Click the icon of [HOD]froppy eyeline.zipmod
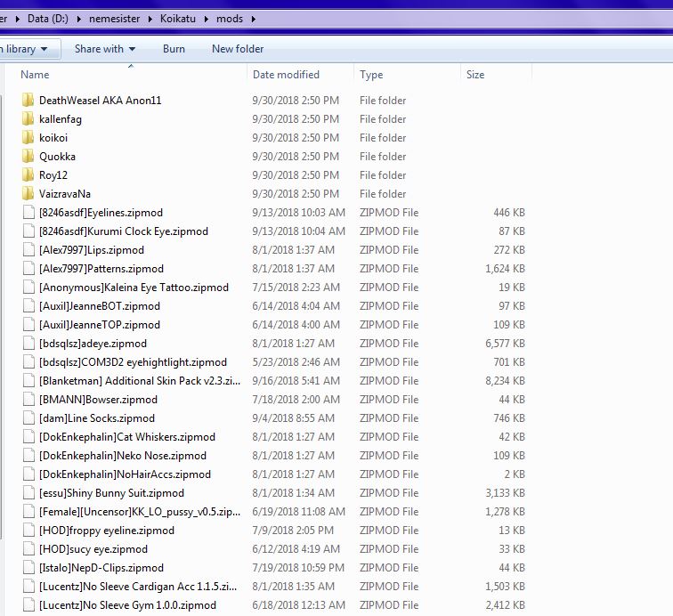Screen dimensions: 673x616 click(x=28, y=531)
